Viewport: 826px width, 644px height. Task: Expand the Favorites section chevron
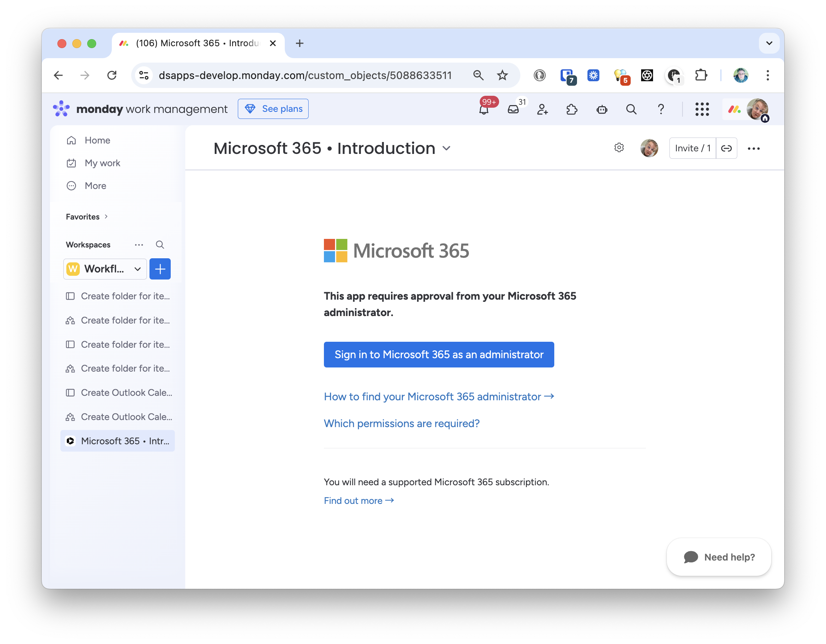click(106, 217)
